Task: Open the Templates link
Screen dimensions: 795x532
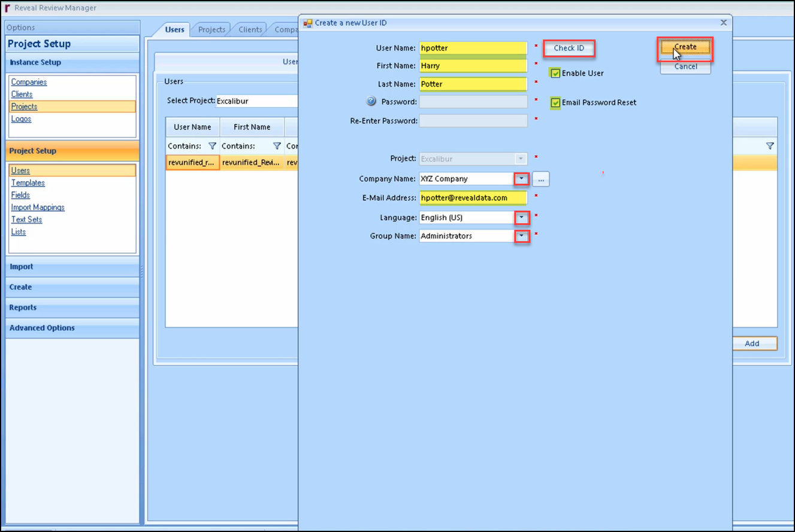Action: (x=28, y=183)
